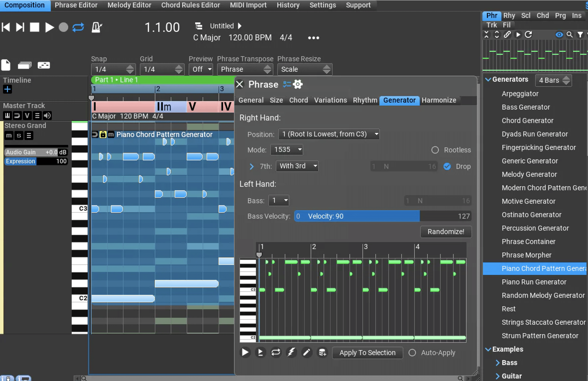Open the 7th With 3rd dropdown

click(x=297, y=166)
